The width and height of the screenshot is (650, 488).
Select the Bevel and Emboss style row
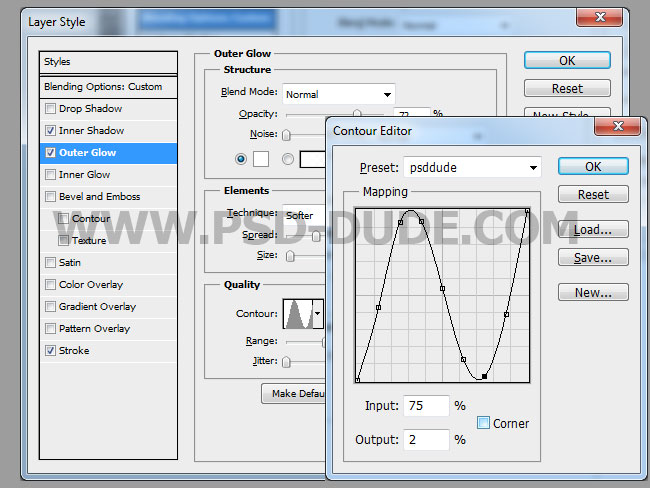(x=109, y=197)
